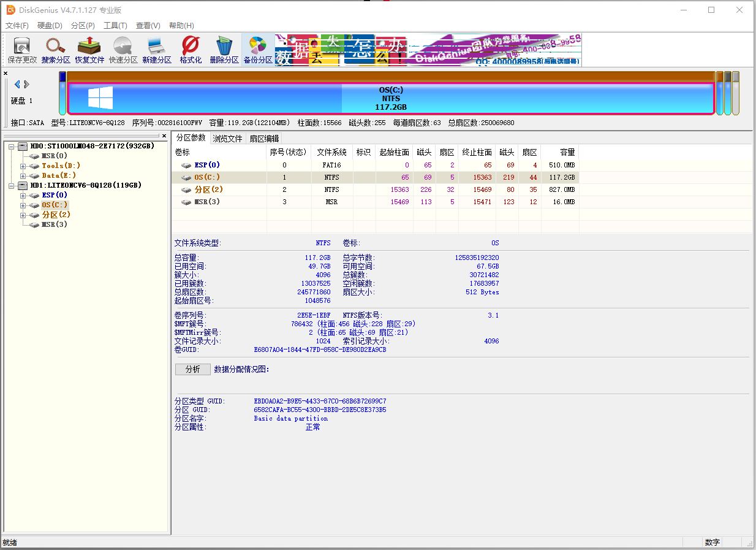Viewport: 756px width, 550px height.
Task: Select the MSR(3) row in partition table
Action: [376, 202]
